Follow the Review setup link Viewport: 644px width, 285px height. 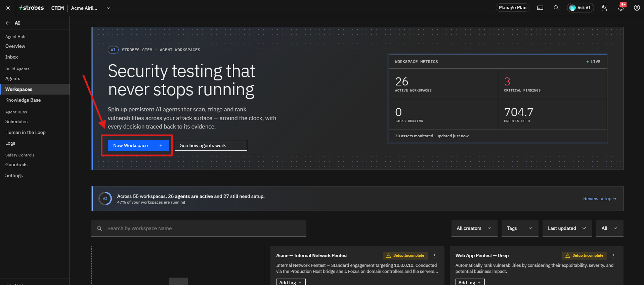600,199
